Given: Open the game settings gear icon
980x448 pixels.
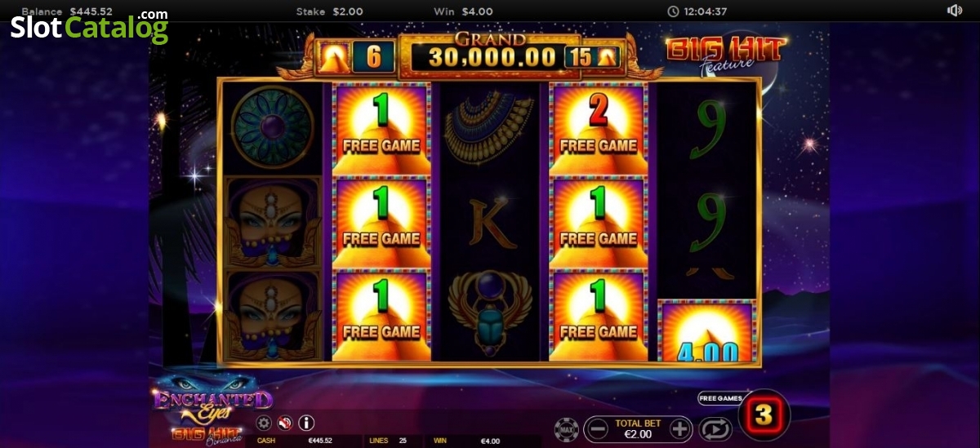Looking at the screenshot, I should 264,423.
